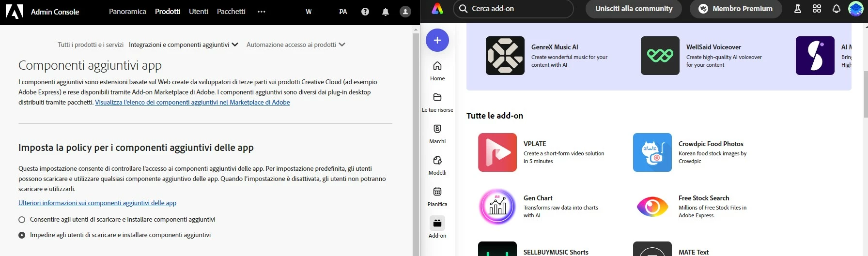Open Ulteriori informazioni sui componenti aggiuntivi link
Screen dimensions: 868x256
click(97, 203)
